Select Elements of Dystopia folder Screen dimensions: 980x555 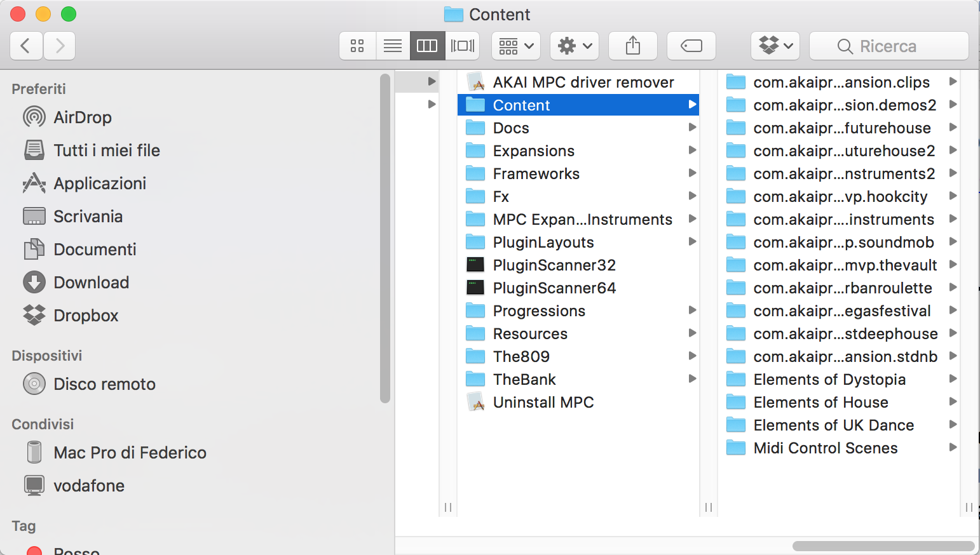tap(839, 379)
